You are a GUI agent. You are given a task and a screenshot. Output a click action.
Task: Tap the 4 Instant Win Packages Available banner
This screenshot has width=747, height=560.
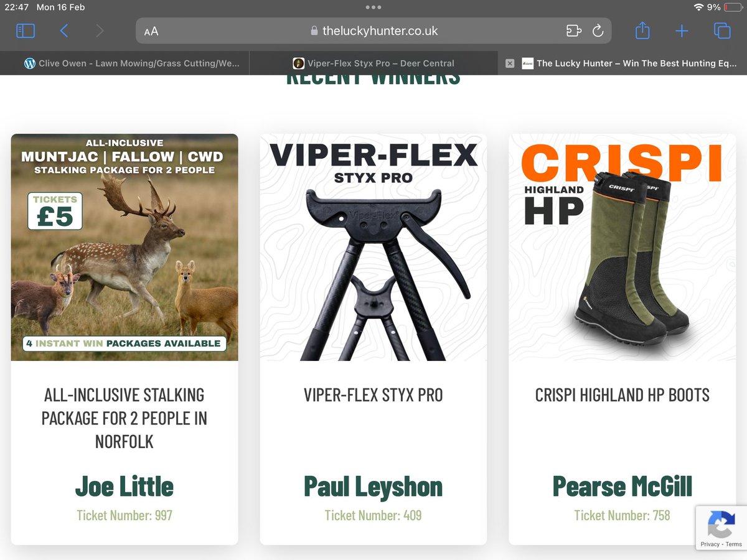(x=125, y=343)
